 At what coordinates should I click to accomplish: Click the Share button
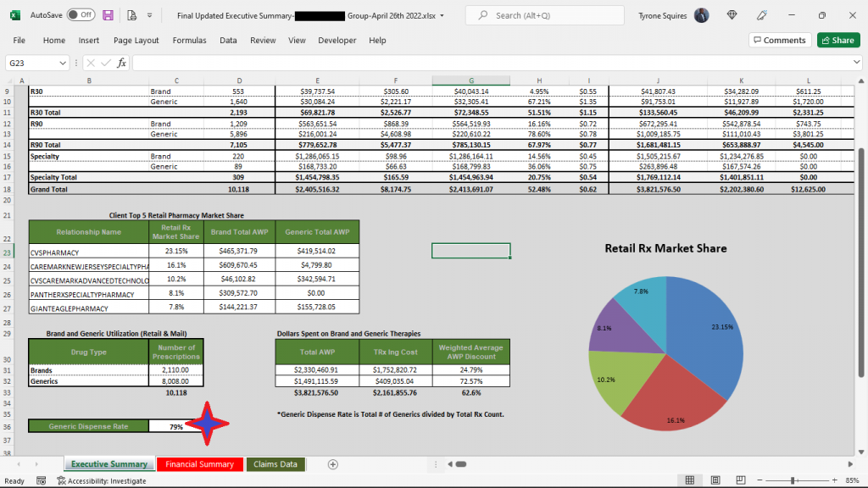[837, 40]
